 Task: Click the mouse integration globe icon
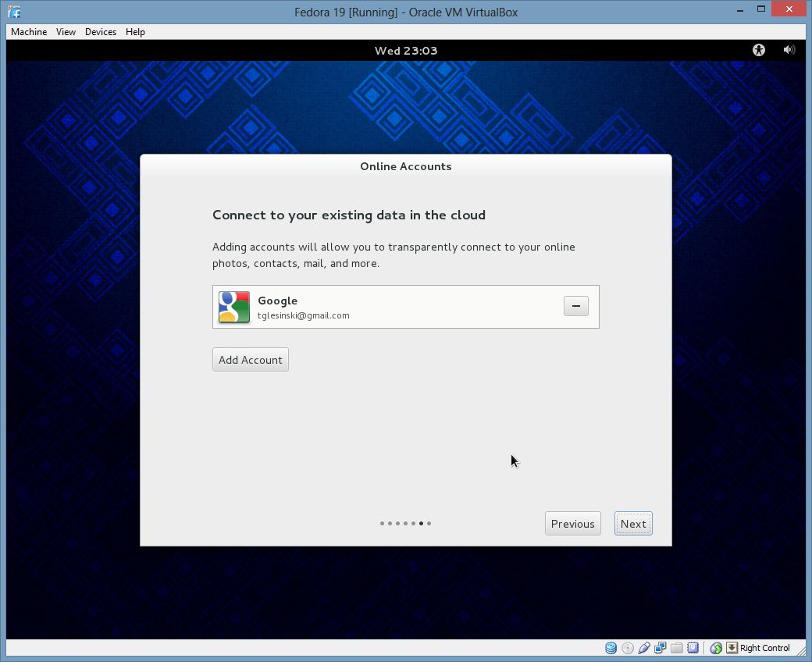pyautogui.click(x=716, y=648)
